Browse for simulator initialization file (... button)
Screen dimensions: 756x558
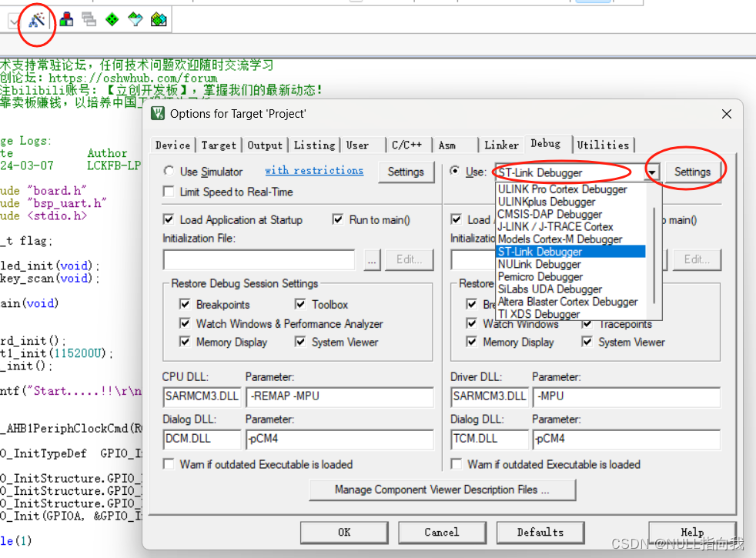372,259
